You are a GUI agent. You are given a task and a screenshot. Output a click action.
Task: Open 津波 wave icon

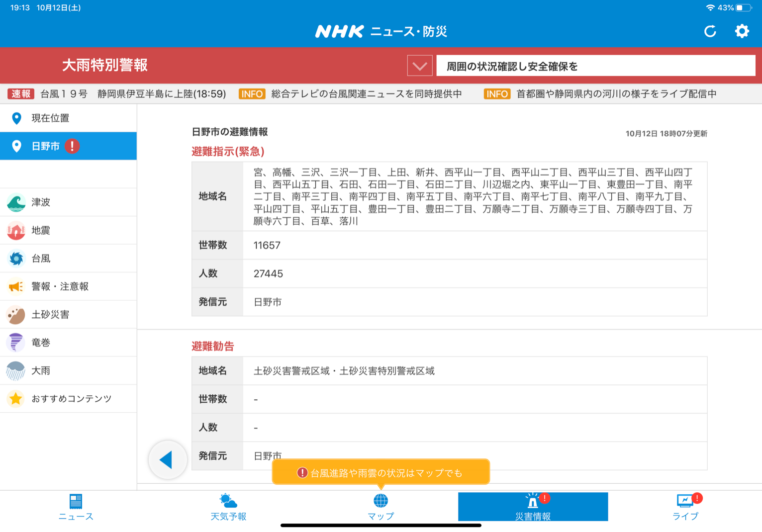point(16,202)
